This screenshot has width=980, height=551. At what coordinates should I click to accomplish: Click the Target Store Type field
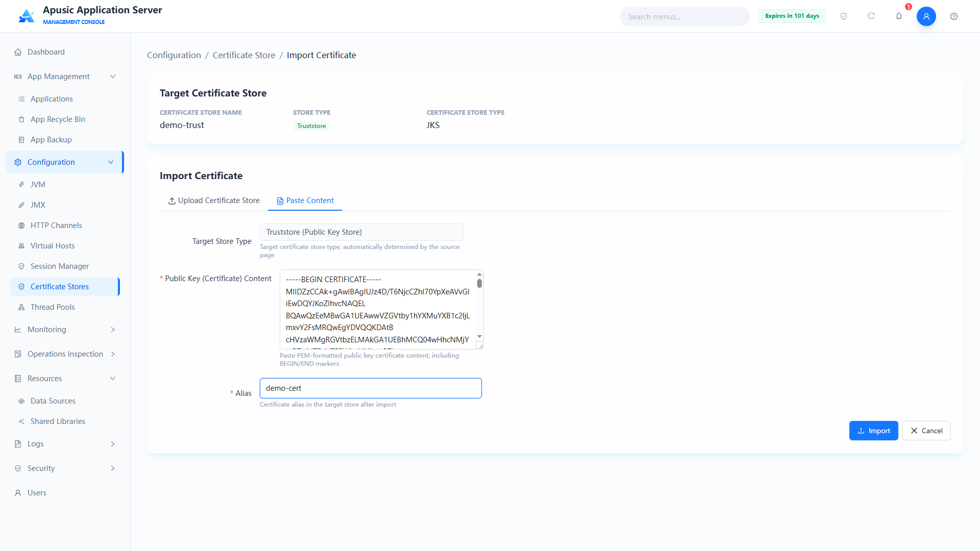point(362,232)
